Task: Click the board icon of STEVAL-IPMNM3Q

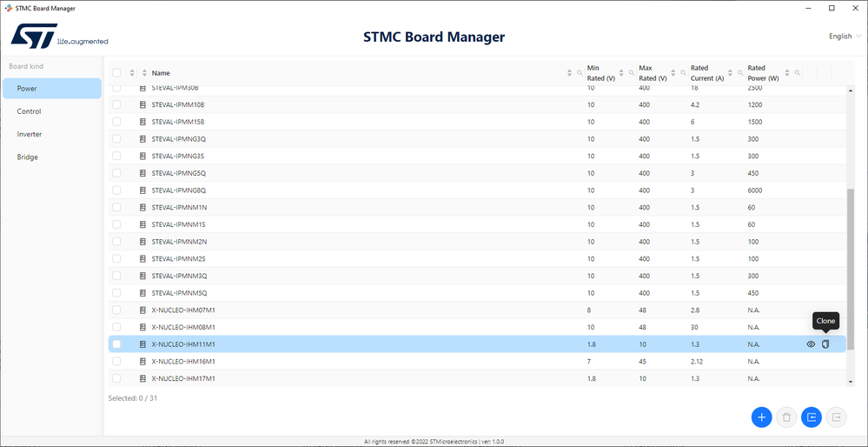Action: (x=142, y=276)
